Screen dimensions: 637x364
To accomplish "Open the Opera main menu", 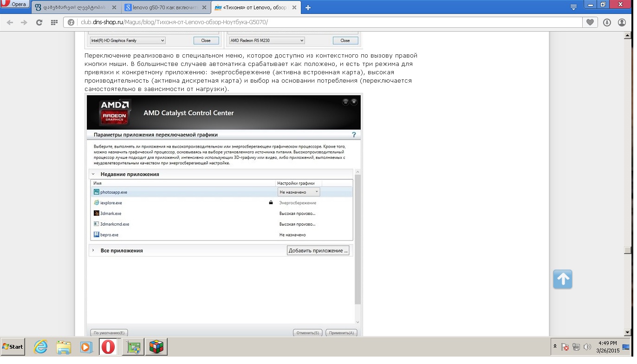I will point(15,5).
